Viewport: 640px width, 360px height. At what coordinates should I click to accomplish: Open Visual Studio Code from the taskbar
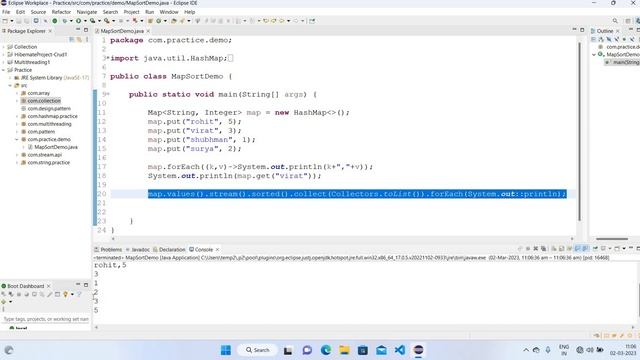point(400,350)
